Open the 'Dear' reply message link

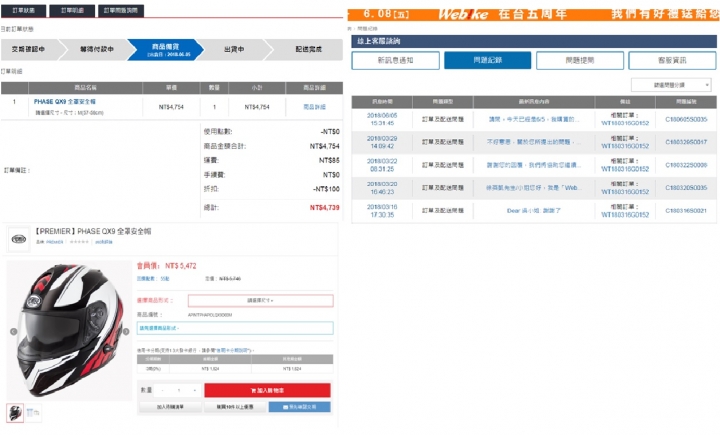coord(534,211)
